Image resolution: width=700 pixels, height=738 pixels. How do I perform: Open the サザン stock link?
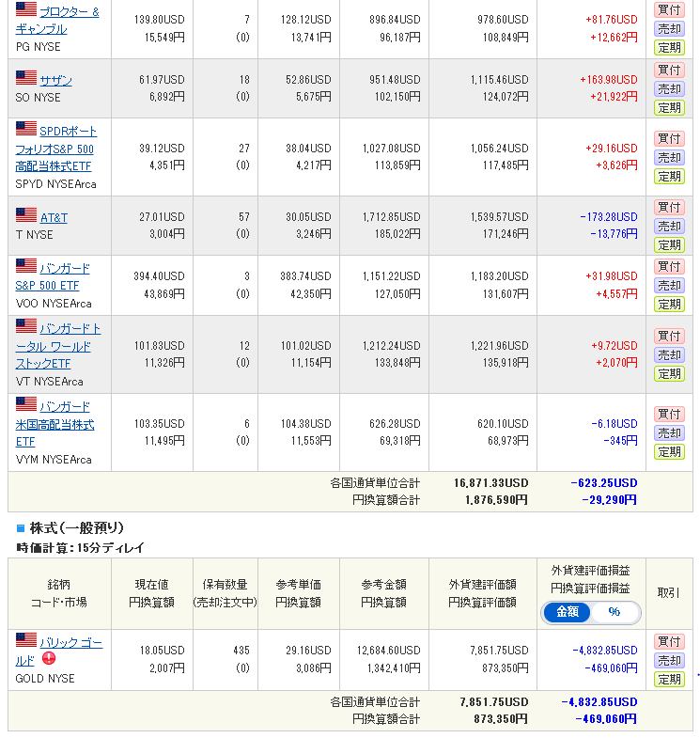(x=55, y=80)
